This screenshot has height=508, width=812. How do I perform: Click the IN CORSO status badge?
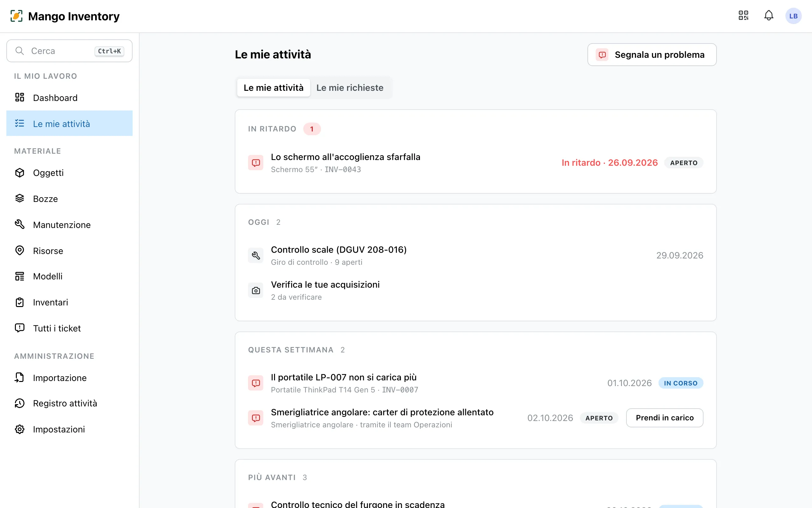pos(680,383)
